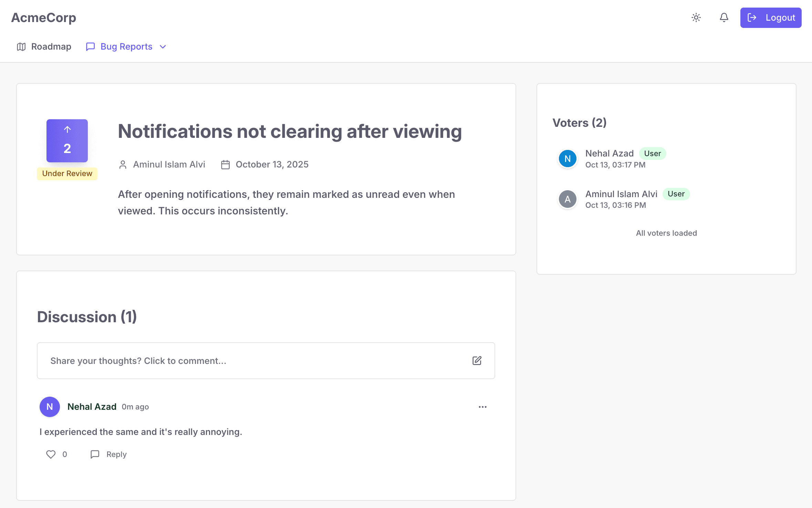The width and height of the screenshot is (812, 508).
Task: Open the notifications bell icon
Action: pyautogui.click(x=724, y=18)
